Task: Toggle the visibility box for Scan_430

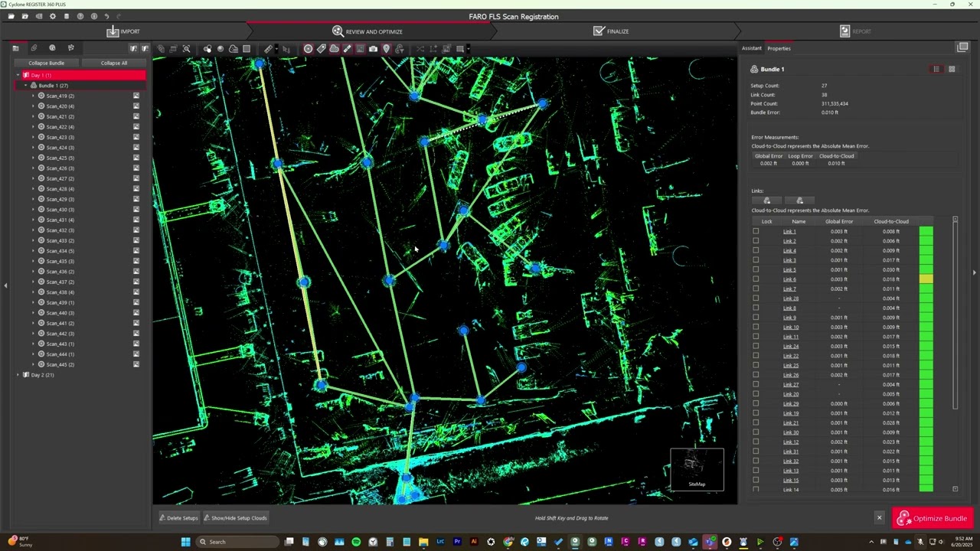Action: 136,210
